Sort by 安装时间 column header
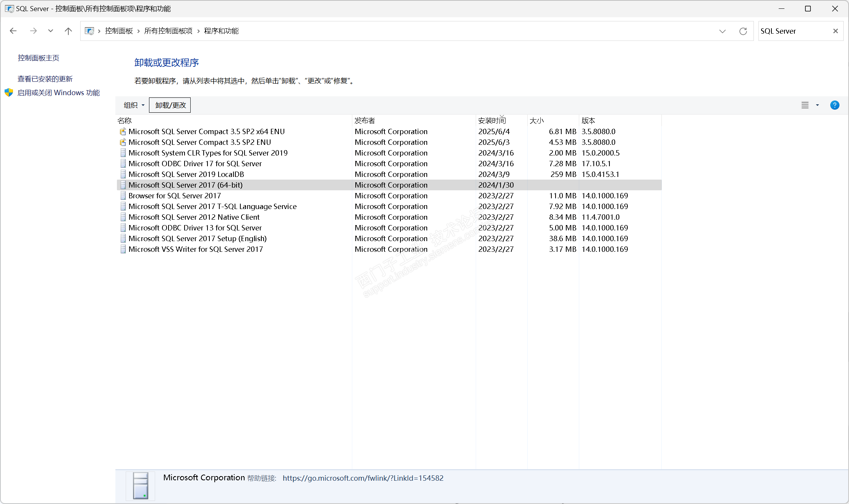The image size is (849, 504). point(492,121)
